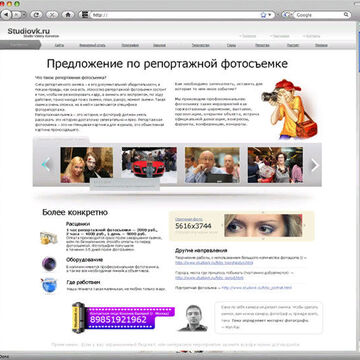
Task: Click the phone number 89851921962
Action: (118, 320)
